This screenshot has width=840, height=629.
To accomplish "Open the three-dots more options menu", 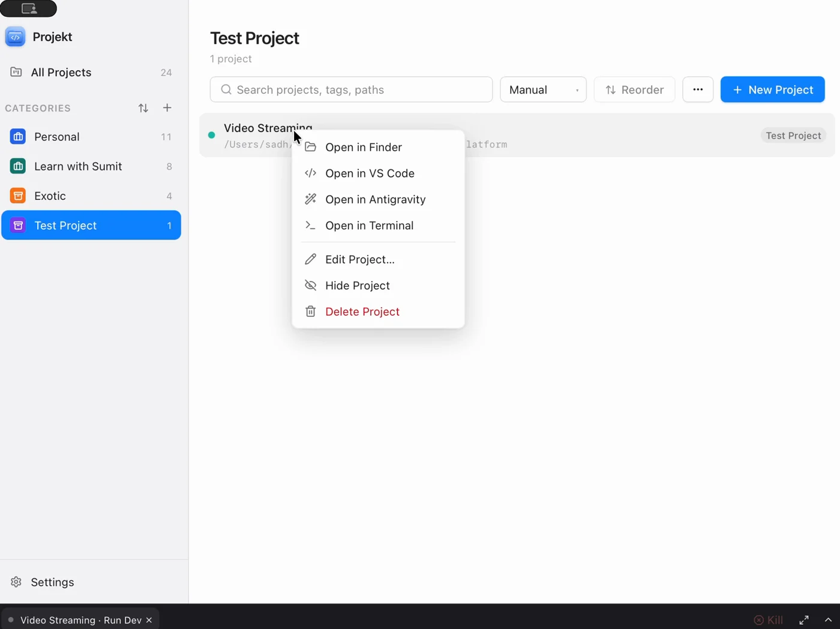I will tap(698, 89).
